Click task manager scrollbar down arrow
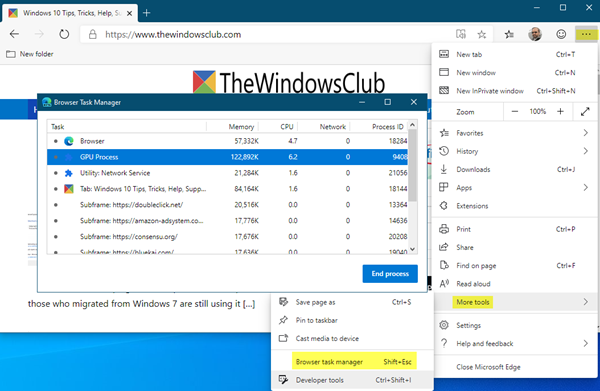 412,249
